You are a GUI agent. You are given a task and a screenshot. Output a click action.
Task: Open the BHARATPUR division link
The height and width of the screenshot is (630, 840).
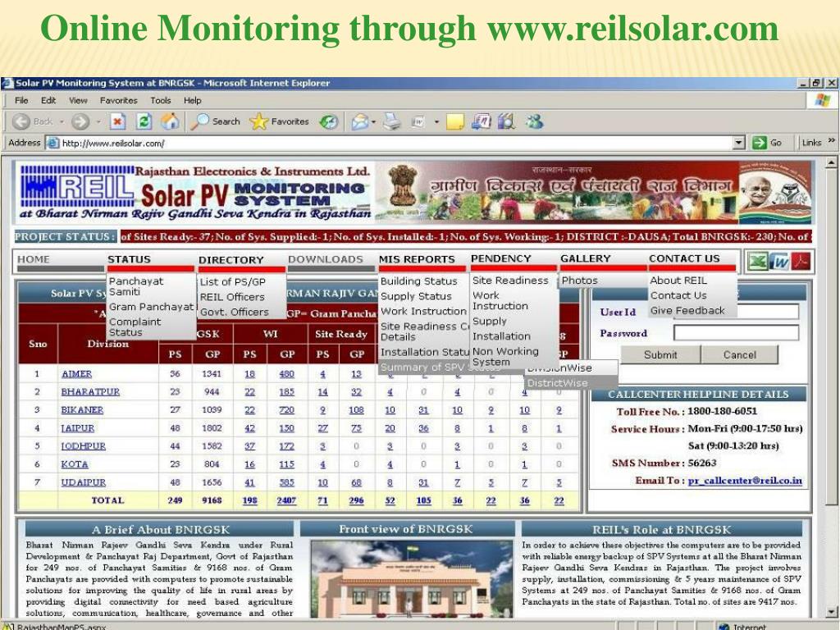90,392
